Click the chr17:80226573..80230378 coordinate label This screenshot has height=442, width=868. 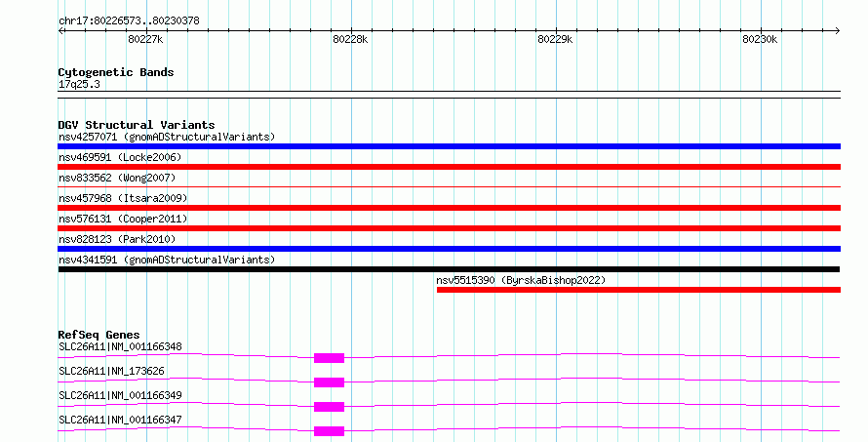coord(129,21)
